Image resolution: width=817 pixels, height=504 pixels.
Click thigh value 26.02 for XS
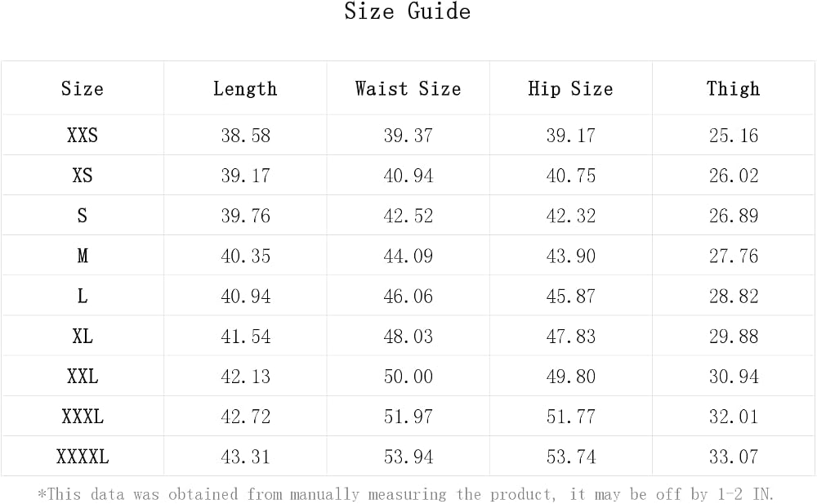pos(733,176)
